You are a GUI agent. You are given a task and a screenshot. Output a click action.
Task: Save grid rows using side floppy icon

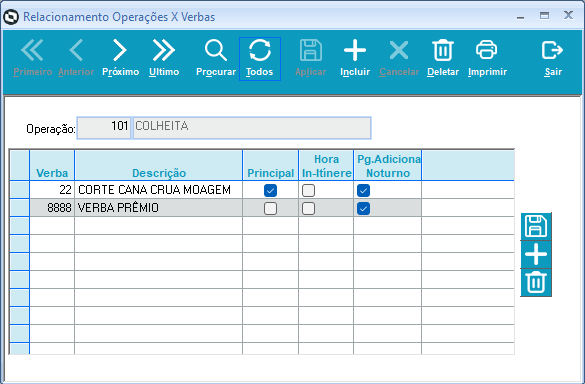pos(536,226)
